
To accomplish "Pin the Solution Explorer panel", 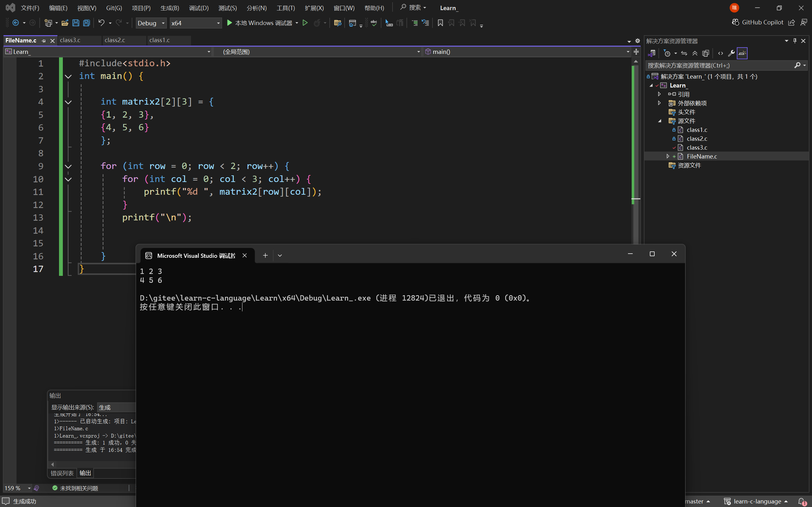I will tap(795, 41).
